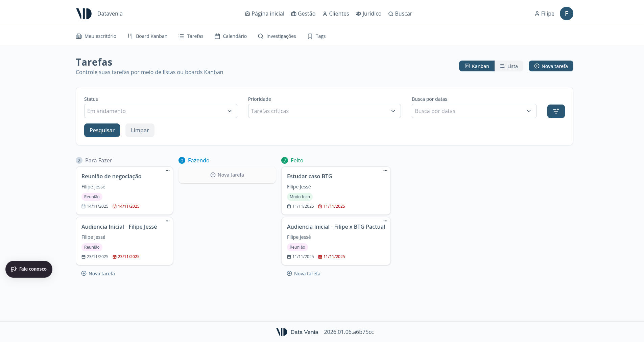
Task: Switch to Lista view
Action: (509, 66)
